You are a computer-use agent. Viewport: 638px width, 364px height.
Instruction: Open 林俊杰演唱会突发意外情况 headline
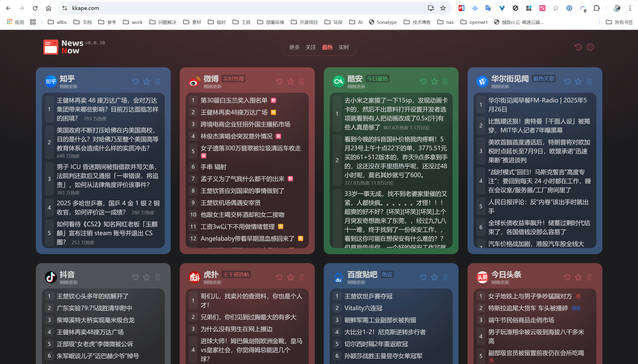click(x=236, y=136)
